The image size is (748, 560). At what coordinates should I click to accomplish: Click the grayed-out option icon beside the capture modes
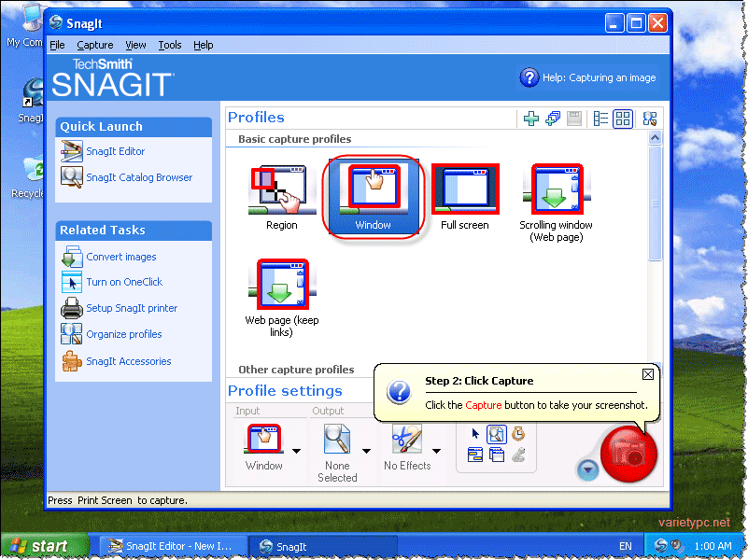pos(518,455)
